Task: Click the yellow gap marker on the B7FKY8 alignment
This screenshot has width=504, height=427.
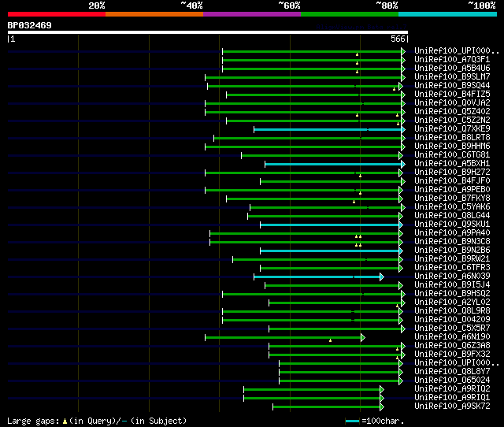Action: pyautogui.click(x=354, y=202)
